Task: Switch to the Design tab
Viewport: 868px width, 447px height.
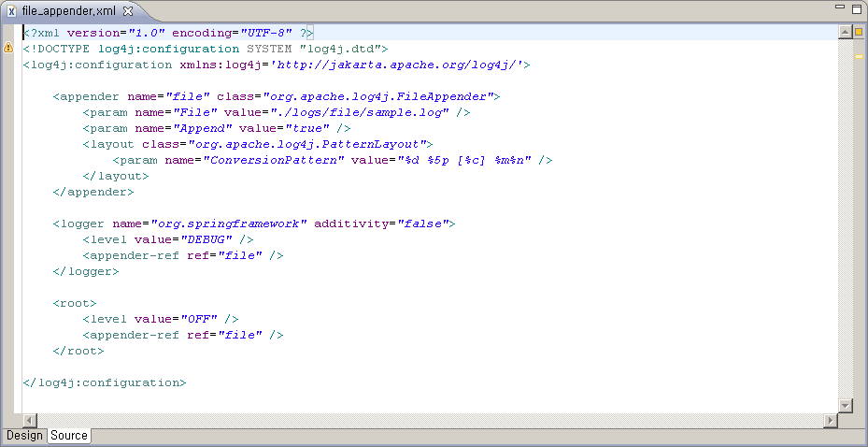Action: coord(24,436)
